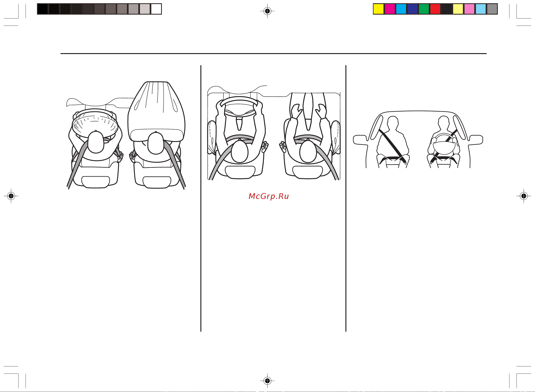
Task: Click the cyan swatch next to magenta
Action: tap(401, 9)
